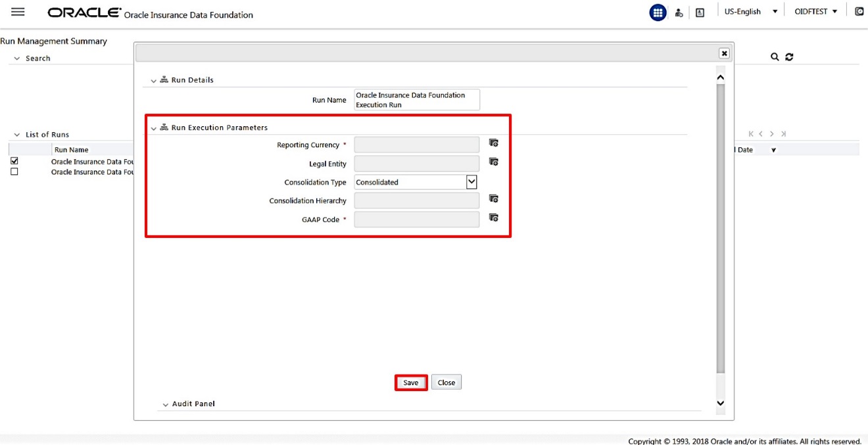Image resolution: width=868 pixels, height=445 pixels.
Task: Go to next page of runs list
Action: coord(773,134)
